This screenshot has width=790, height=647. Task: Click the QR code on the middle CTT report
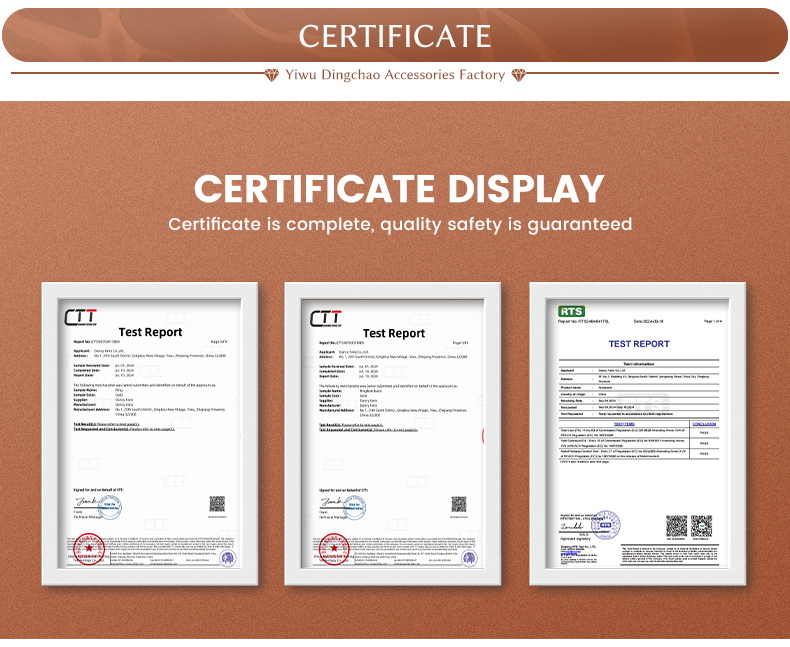pos(459,504)
